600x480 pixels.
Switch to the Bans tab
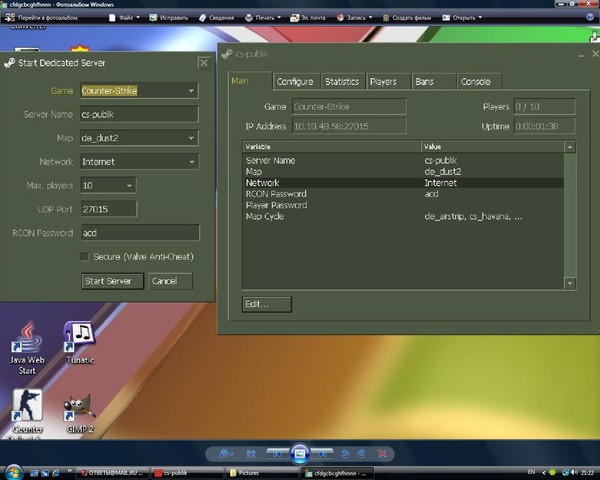click(434, 82)
